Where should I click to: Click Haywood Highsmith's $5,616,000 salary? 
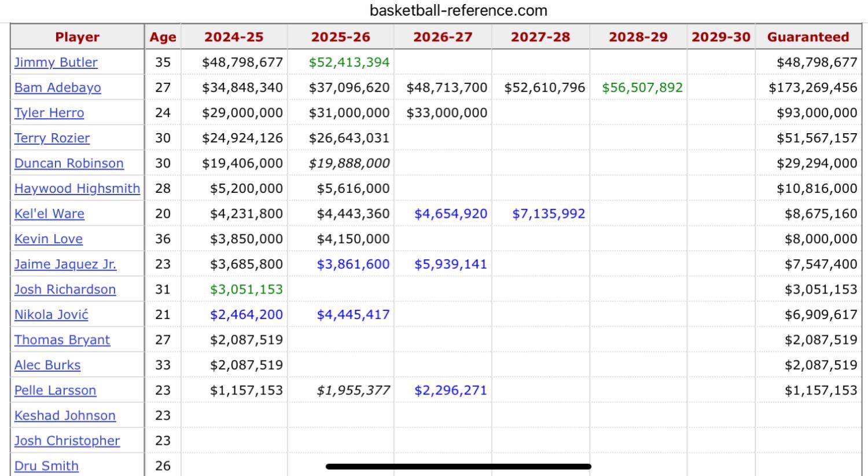pos(353,189)
